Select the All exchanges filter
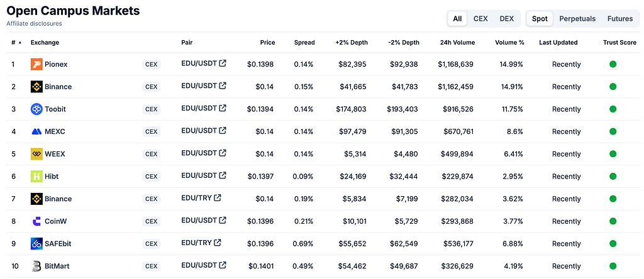Image resolution: width=644 pixels, height=279 pixels. (x=457, y=19)
